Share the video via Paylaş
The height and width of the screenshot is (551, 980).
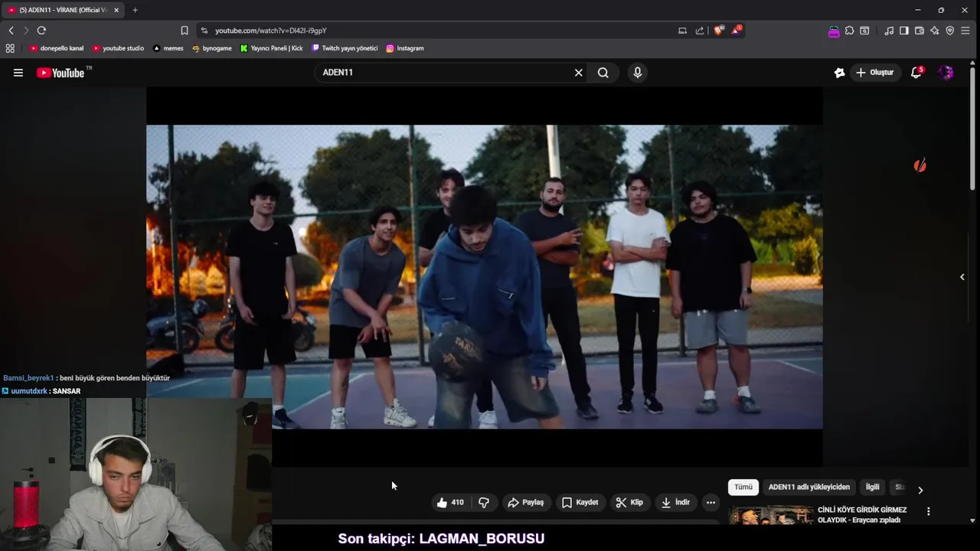click(x=526, y=503)
